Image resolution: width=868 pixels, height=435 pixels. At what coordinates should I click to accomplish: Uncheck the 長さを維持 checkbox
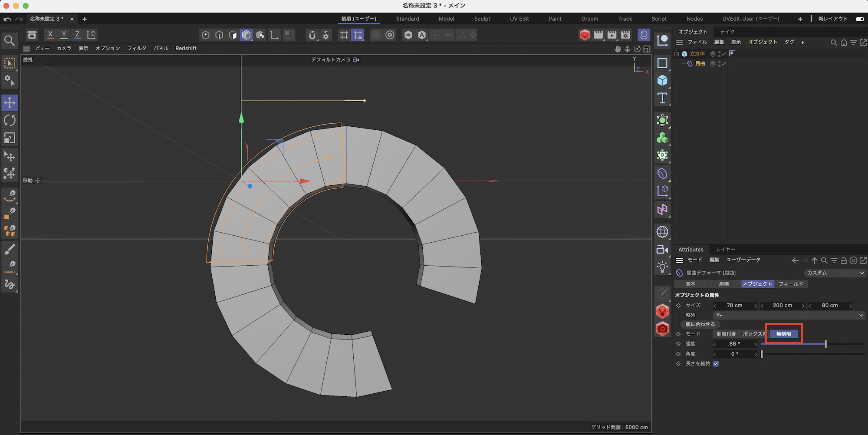pyautogui.click(x=716, y=364)
